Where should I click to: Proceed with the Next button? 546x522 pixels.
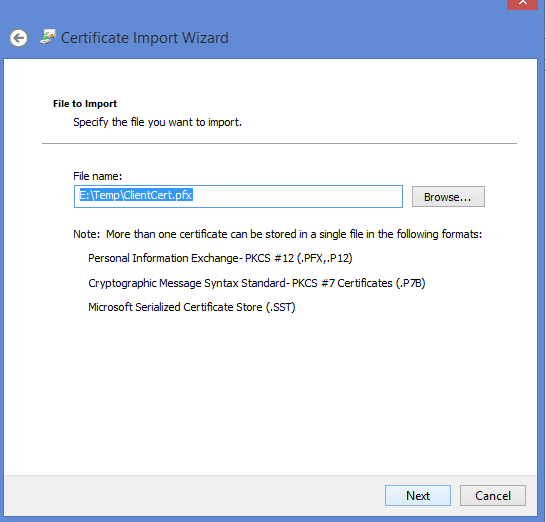[418, 496]
